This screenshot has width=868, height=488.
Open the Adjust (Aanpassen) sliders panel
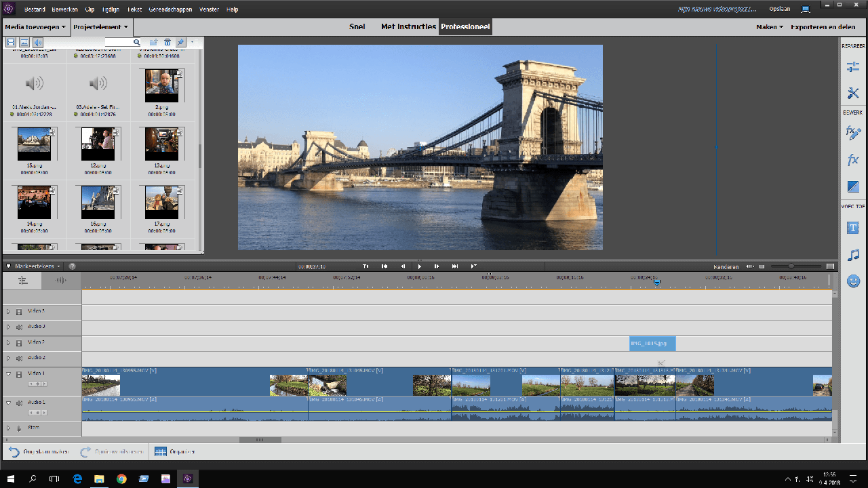pyautogui.click(x=853, y=67)
